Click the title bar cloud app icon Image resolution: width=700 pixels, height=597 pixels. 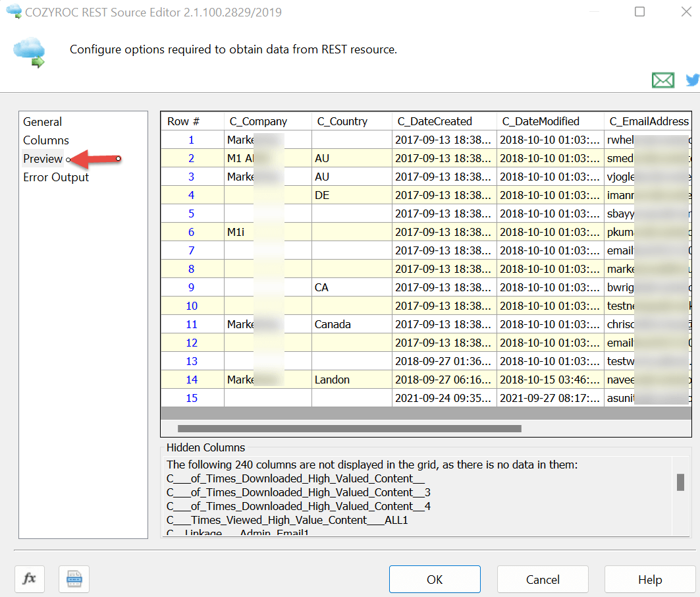click(x=14, y=11)
